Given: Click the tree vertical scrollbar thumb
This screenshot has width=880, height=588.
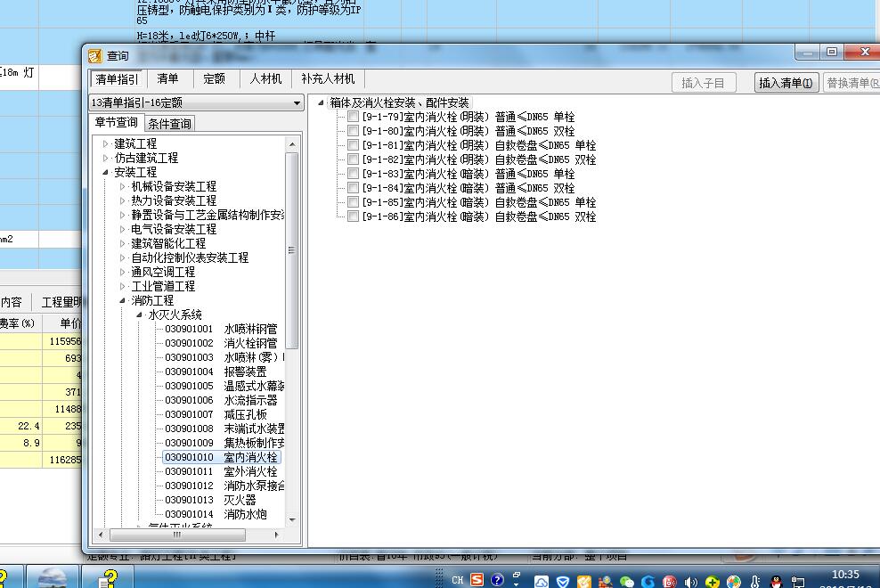Looking at the screenshot, I should tap(292, 250).
